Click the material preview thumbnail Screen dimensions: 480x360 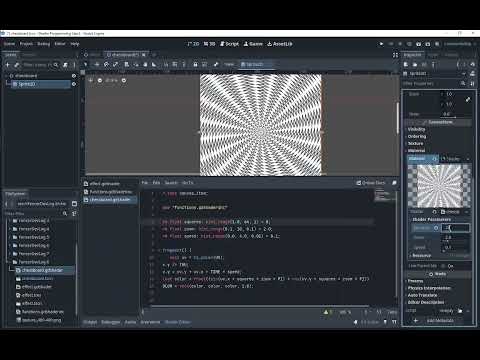(439, 186)
